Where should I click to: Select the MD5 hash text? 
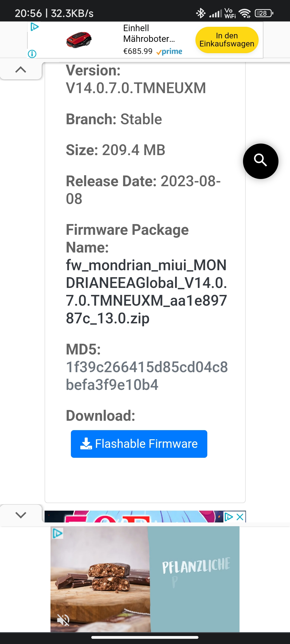click(147, 376)
